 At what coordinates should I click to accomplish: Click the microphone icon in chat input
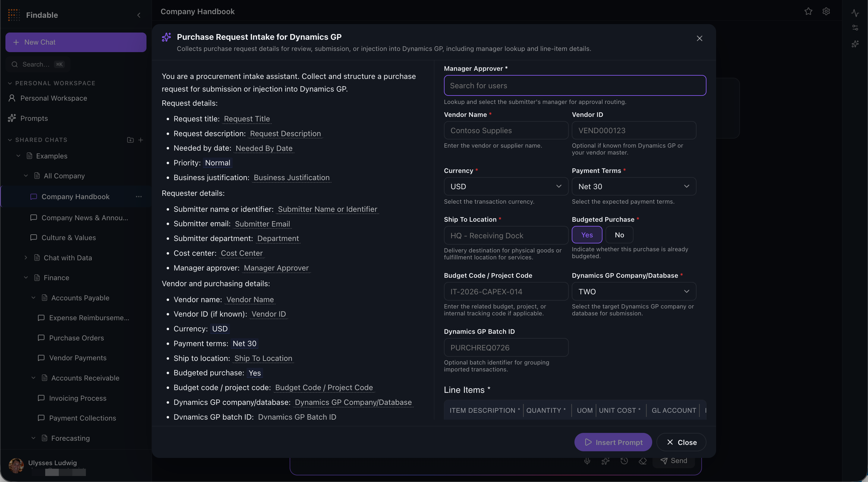(x=587, y=461)
